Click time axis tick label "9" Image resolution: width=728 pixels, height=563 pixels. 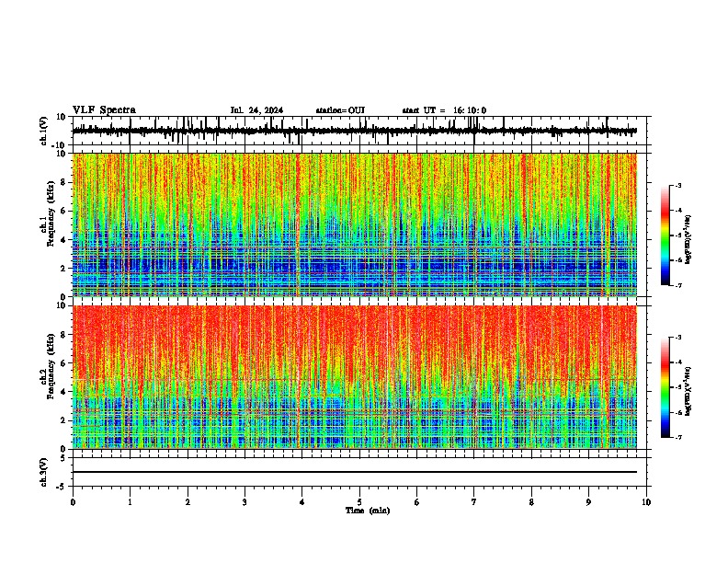[x=588, y=502]
